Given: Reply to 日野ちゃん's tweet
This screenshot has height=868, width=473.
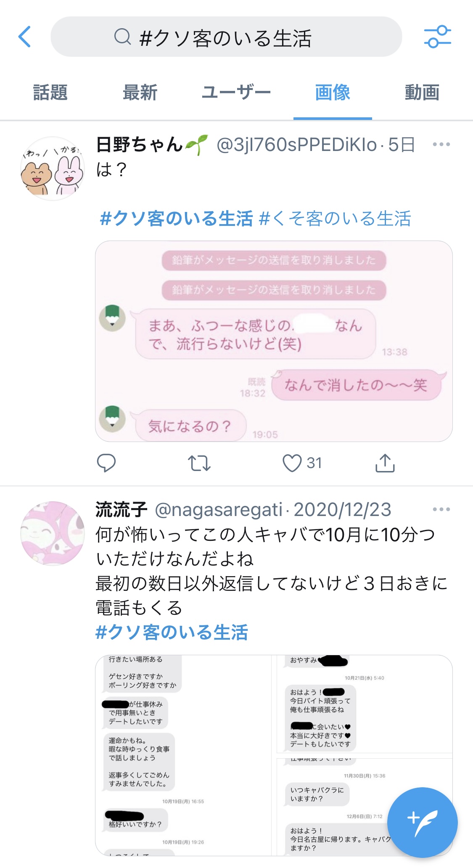Looking at the screenshot, I should (x=106, y=463).
